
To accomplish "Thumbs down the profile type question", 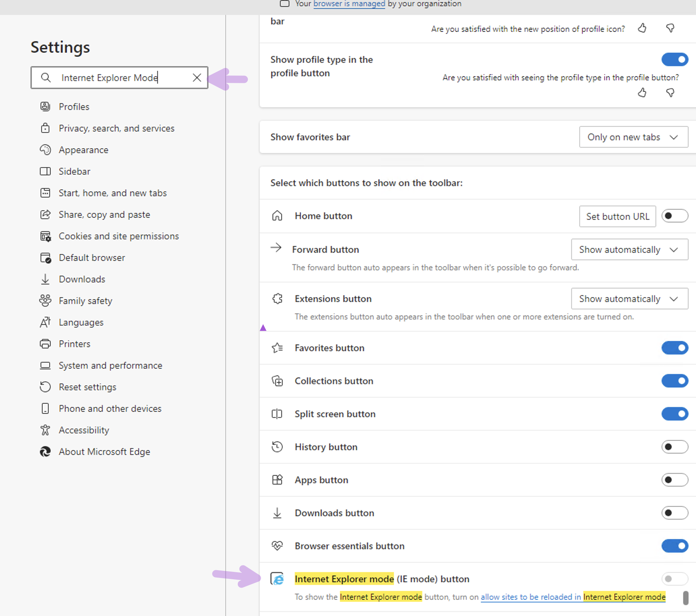I will [670, 93].
